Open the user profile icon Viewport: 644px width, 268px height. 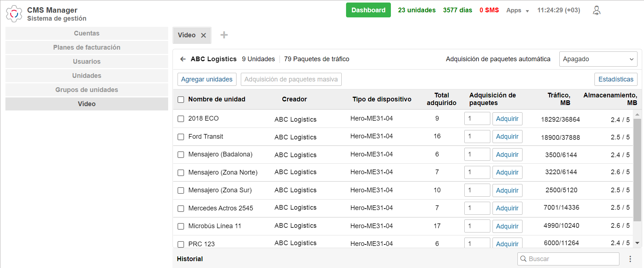coord(597,11)
